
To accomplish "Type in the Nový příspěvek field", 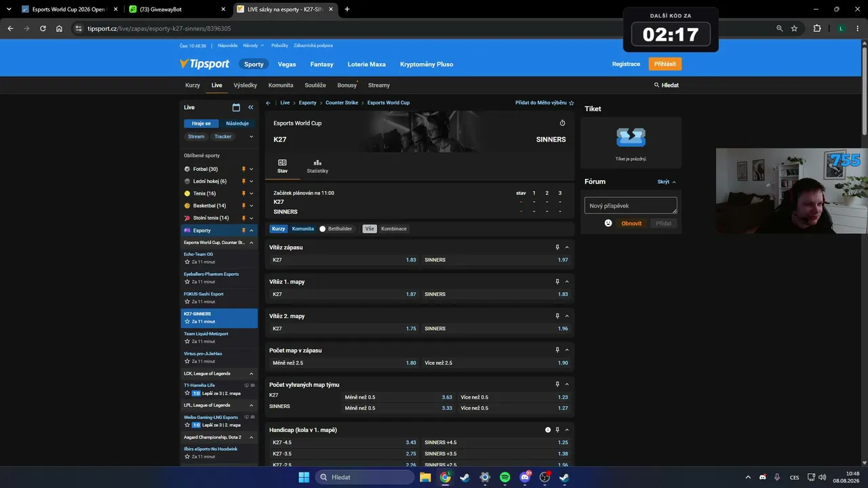I will (x=631, y=205).
